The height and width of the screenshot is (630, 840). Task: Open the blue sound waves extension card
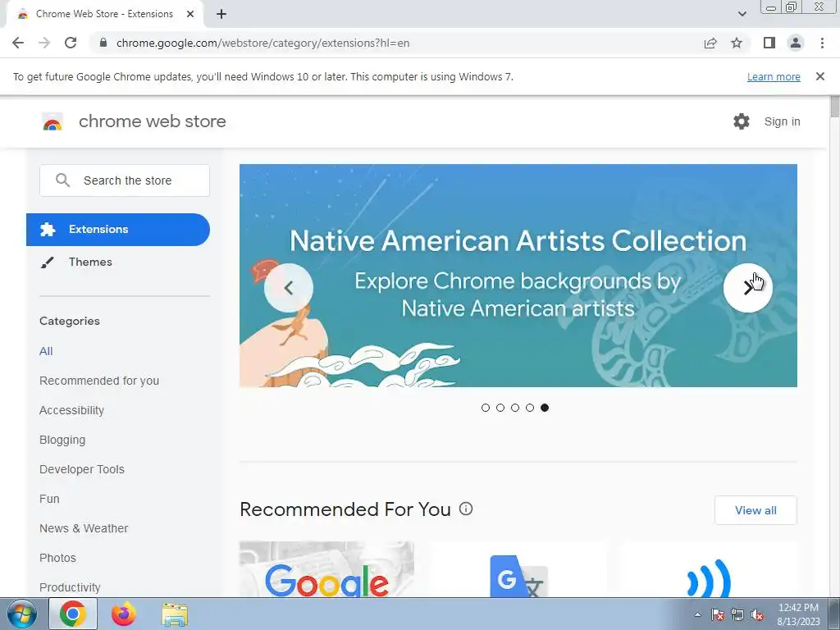pos(710,569)
